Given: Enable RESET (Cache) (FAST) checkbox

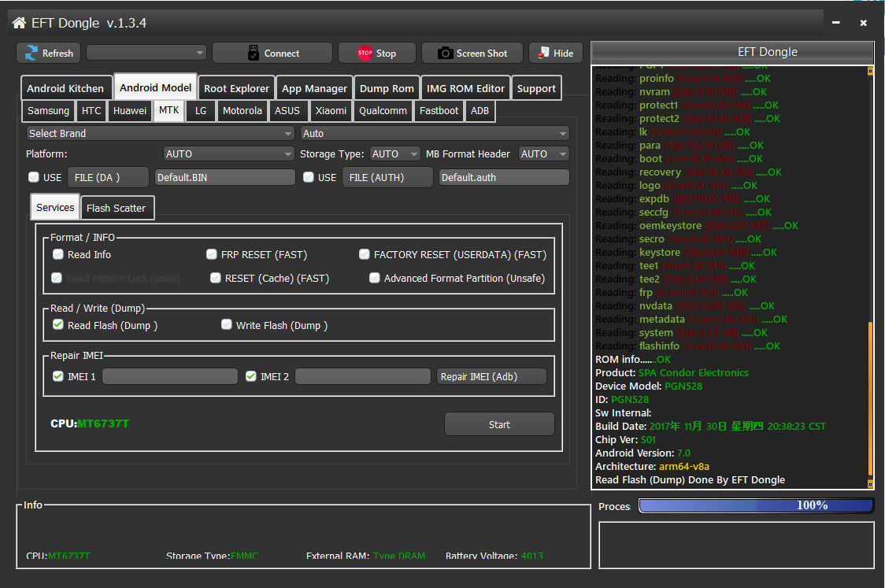Looking at the screenshot, I should 215,278.
